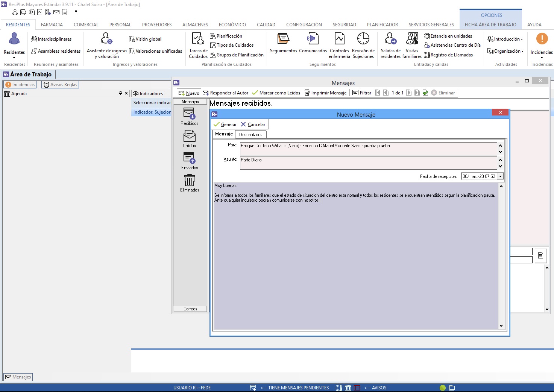Click Marcar como Leídos
This screenshot has height=392, width=554.
click(x=276, y=93)
